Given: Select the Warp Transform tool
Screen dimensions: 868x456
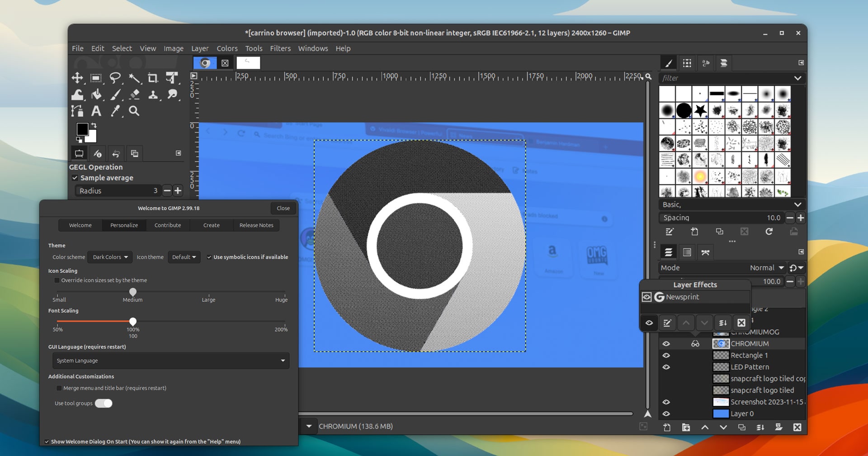Looking at the screenshot, I should [x=77, y=95].
